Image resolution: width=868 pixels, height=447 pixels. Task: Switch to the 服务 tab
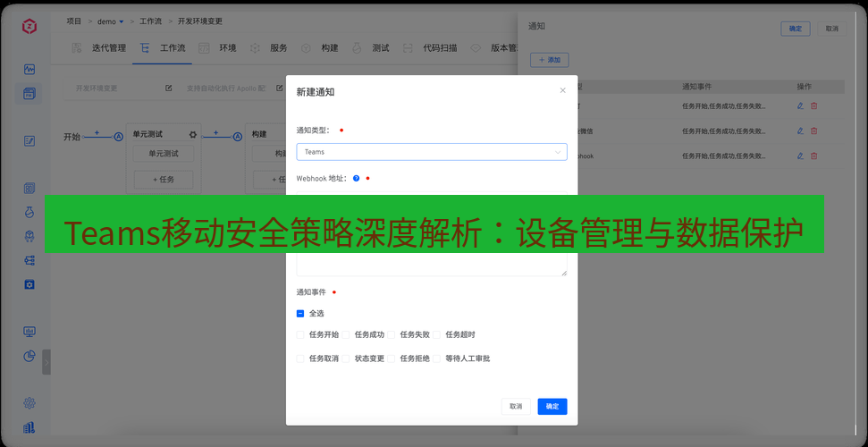268,48
